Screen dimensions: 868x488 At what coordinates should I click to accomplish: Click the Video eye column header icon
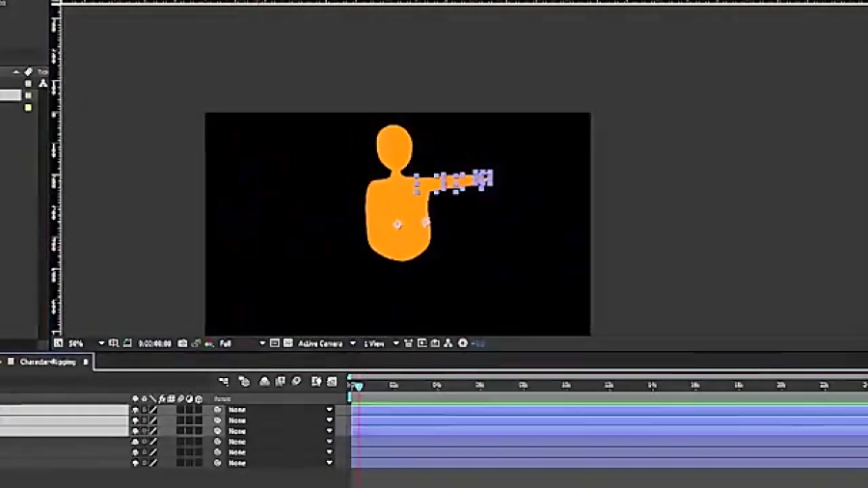pos(135,398)
